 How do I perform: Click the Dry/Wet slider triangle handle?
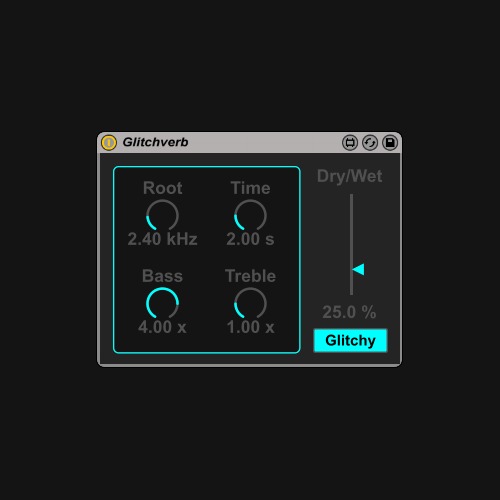pos(358,269)
